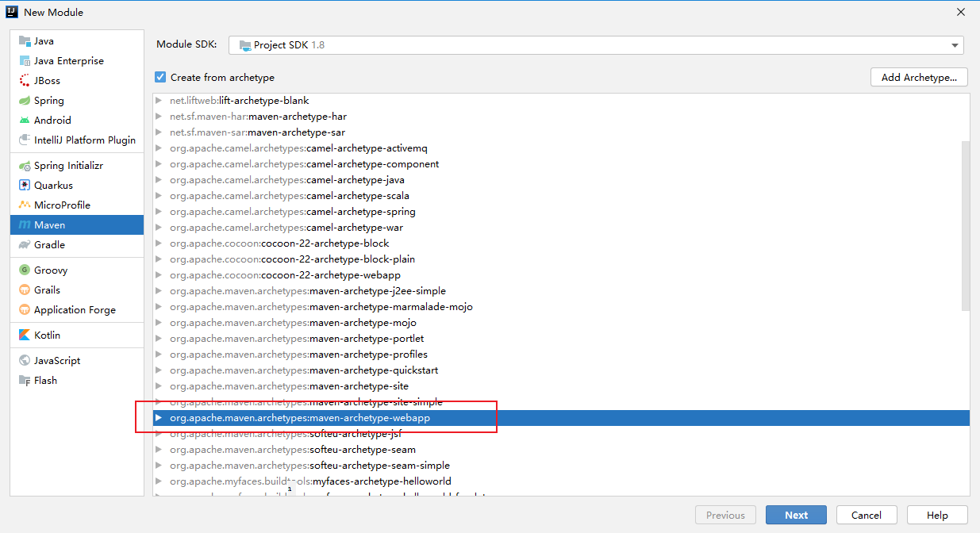Click the Cancel button

coord(867,515)
